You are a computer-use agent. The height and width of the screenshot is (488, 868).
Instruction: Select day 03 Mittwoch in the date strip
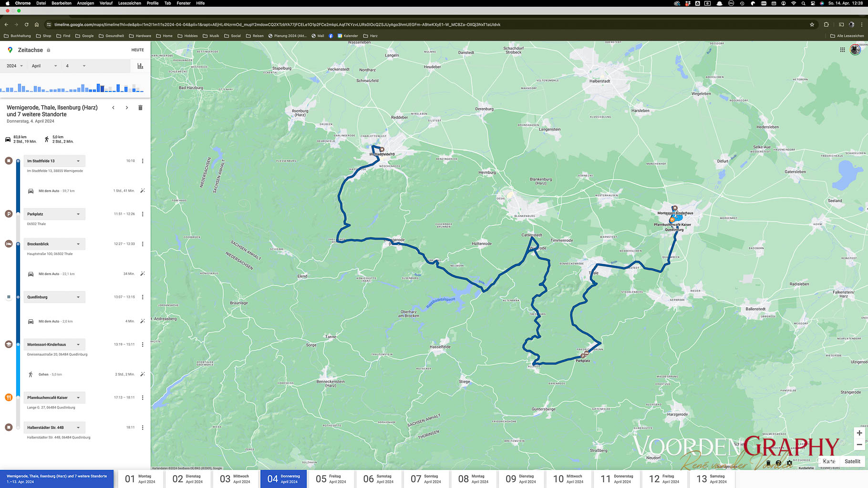point(236,479)
